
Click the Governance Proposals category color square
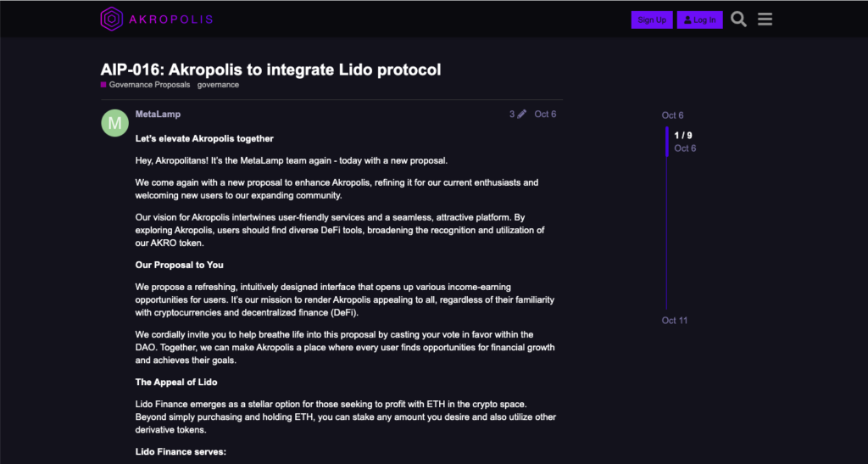click(103, 85)
